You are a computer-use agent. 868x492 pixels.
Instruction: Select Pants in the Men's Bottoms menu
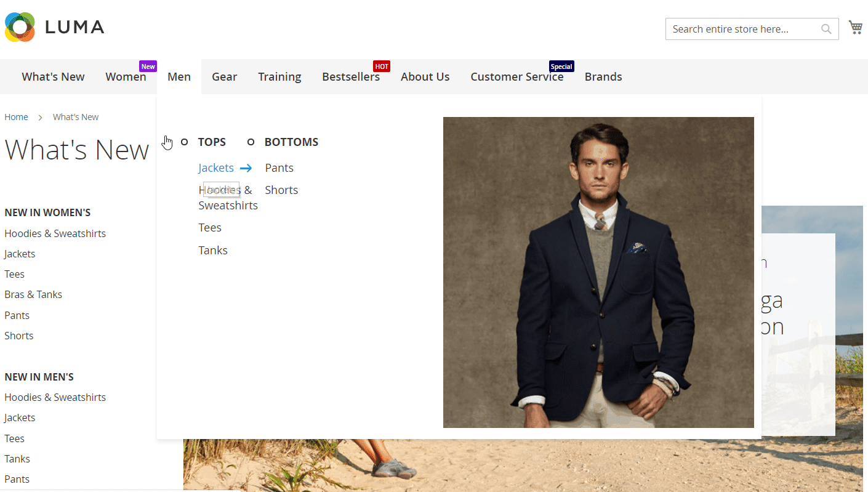279,168
